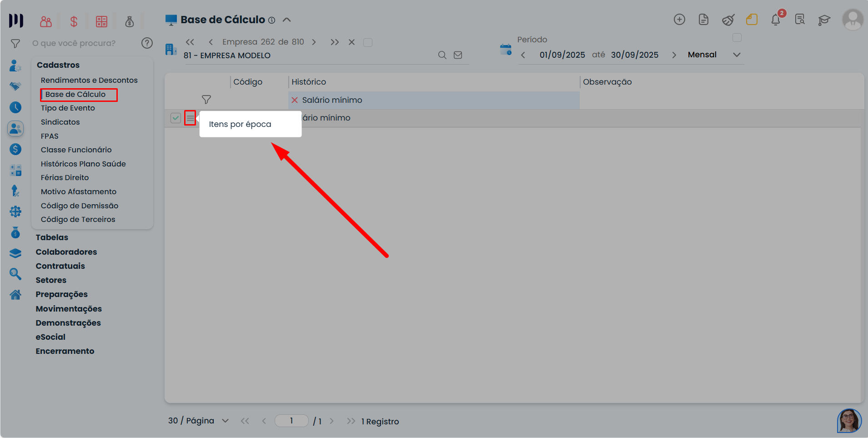Click the magnifying glass sidebar icon
This screenshot has width=868, height=438.
15,274
